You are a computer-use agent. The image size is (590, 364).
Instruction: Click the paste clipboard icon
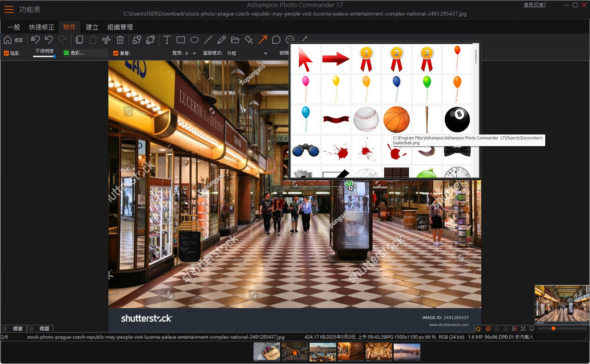(x=93, y=40)
